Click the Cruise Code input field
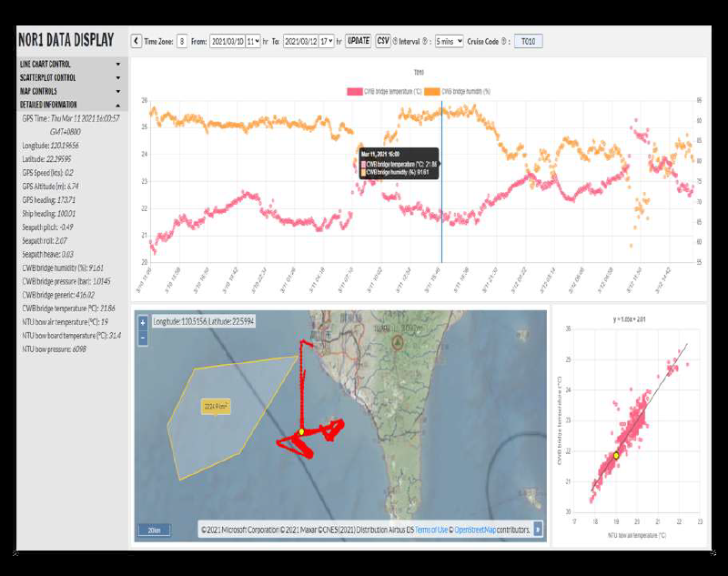The height and width of the screenshot is (576, 728). [529, 41]
